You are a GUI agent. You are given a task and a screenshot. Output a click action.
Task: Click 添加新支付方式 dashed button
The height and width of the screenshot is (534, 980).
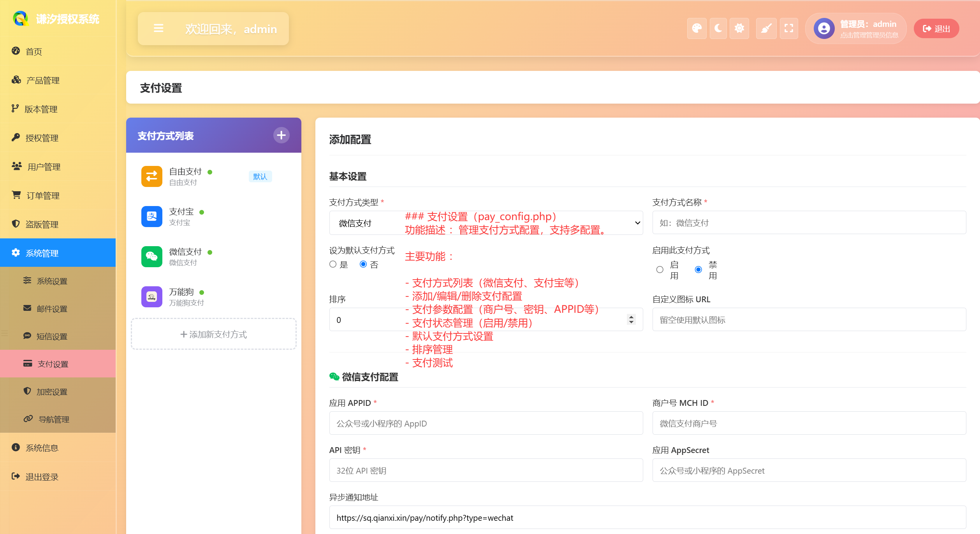(x=214, y=334)
